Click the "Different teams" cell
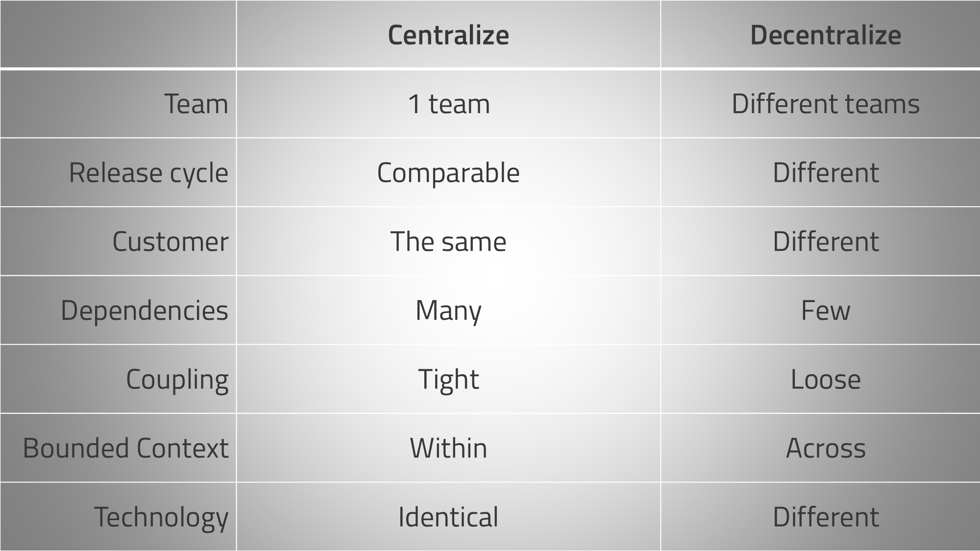The width and height of the screenshot is (980, 551). click(826, 104)
